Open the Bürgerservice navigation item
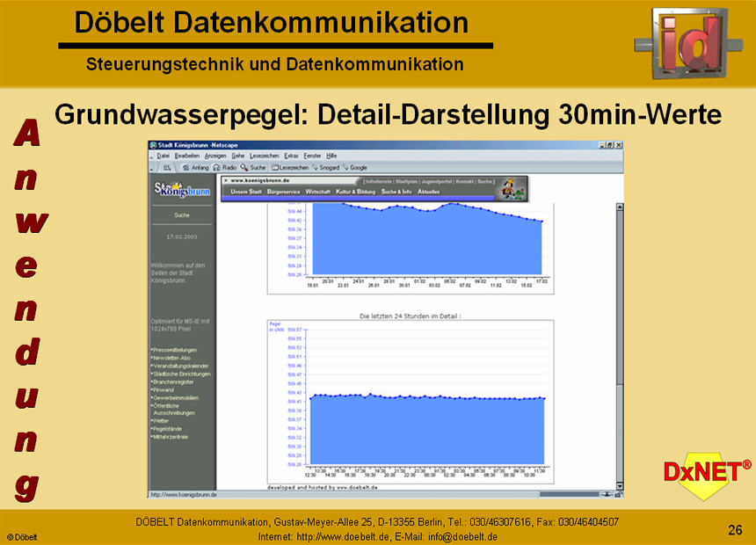756x545 pixels. [283, 192]
